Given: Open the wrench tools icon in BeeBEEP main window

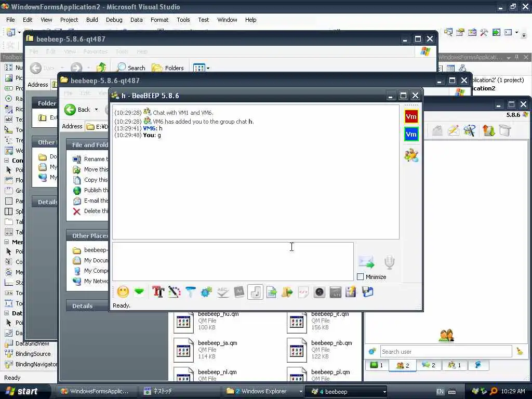Looking at the screenshot, I should (x=470, y=130).
